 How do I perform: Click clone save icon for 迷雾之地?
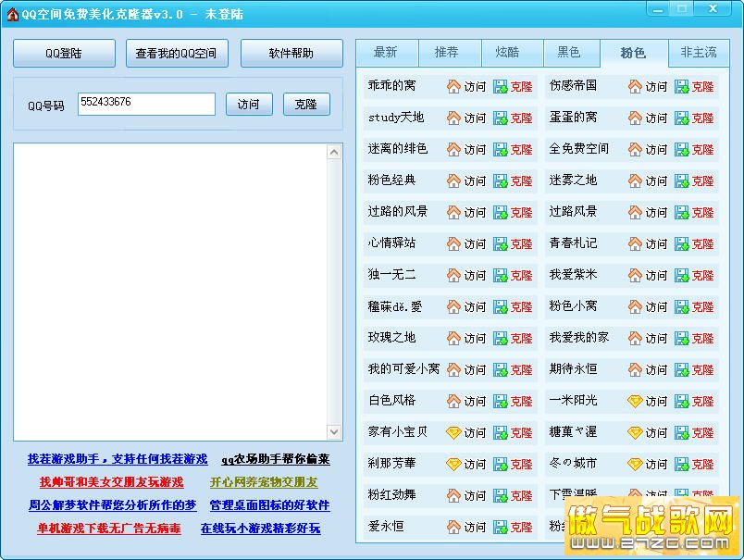click(681, 180)
